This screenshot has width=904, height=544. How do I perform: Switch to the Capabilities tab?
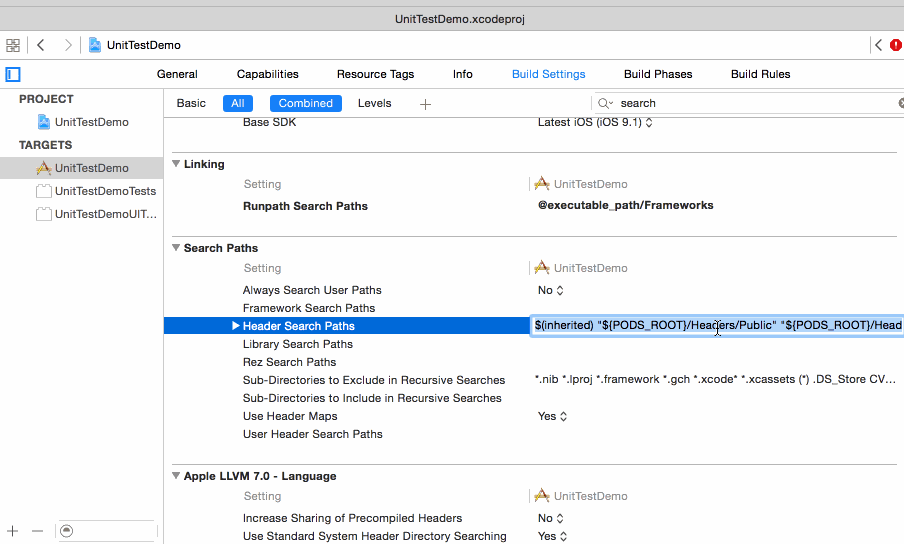coord(267,74)
